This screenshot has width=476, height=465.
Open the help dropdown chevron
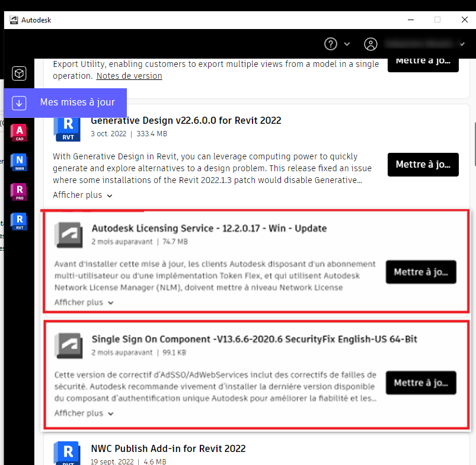[x=347, y=44]
